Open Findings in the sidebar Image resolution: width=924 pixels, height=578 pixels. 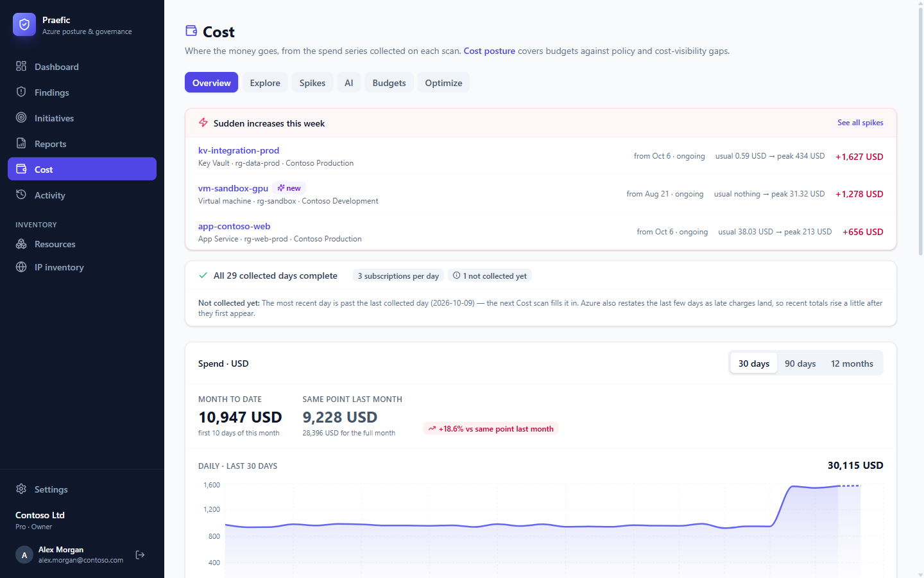pyautogui.click(x=82, y=92)
